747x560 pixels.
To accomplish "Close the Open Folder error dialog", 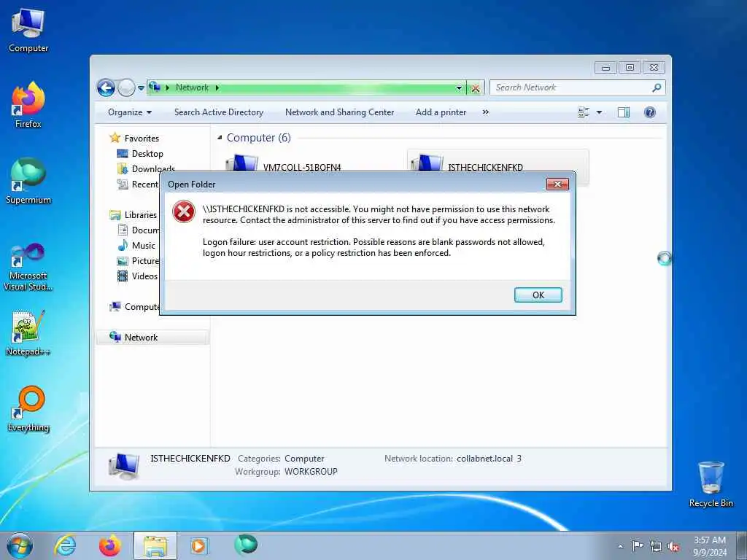I will click(557, 184).
